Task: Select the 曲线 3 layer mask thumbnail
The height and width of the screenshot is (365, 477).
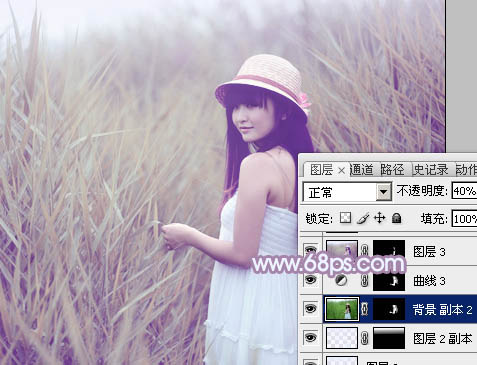Action: pyautogui.click(x=389, y=281)
